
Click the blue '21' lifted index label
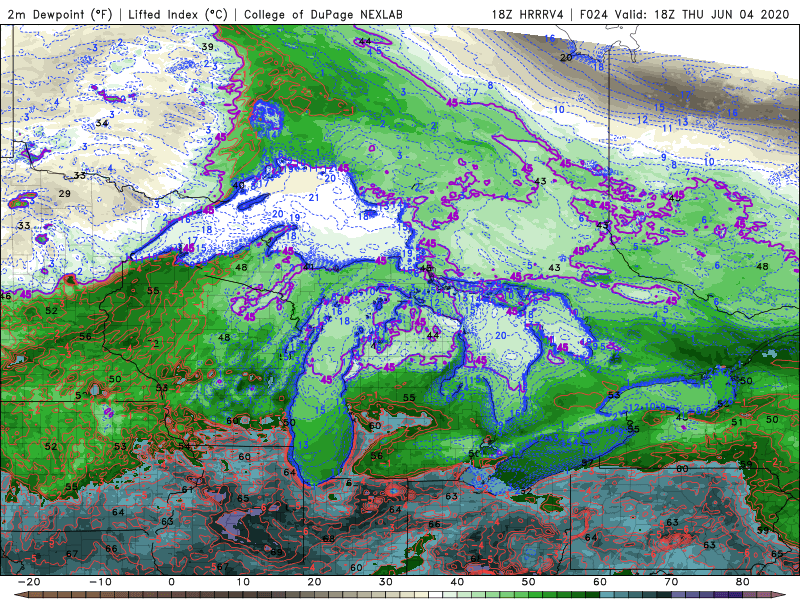point(314,197)
